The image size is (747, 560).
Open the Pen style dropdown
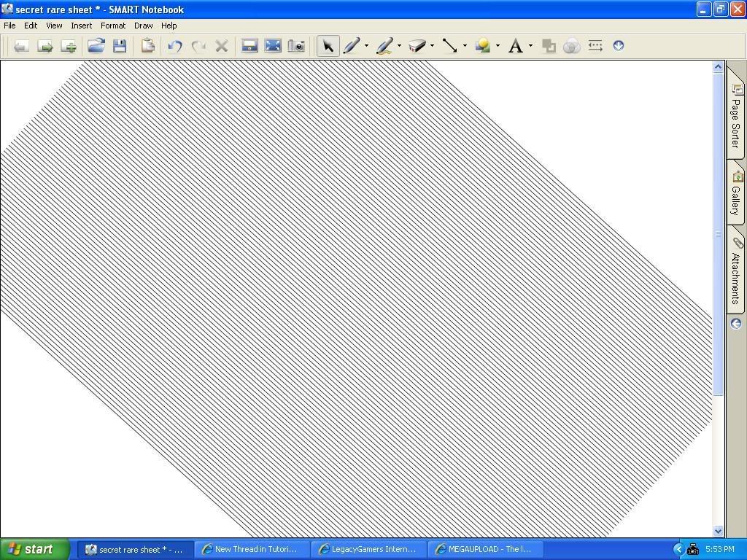click(365, 46)
